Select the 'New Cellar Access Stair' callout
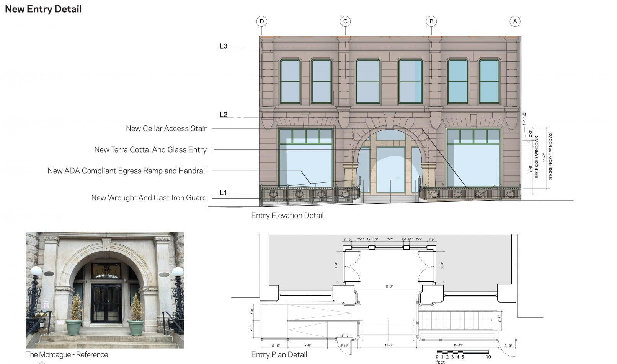This screenshot has height=364, width=617. [x=166, y=128]
